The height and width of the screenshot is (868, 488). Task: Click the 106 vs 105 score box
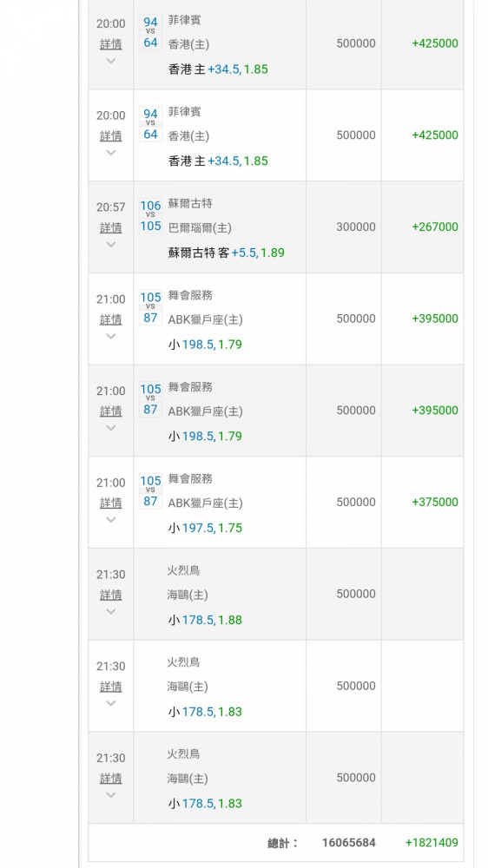150,216
